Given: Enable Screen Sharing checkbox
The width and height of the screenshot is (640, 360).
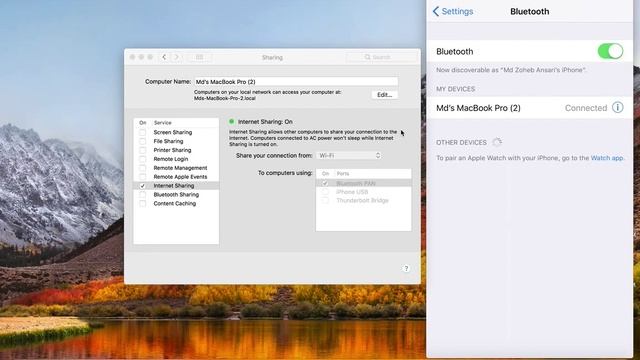Looking at the screenshot, I should (142, 132).
